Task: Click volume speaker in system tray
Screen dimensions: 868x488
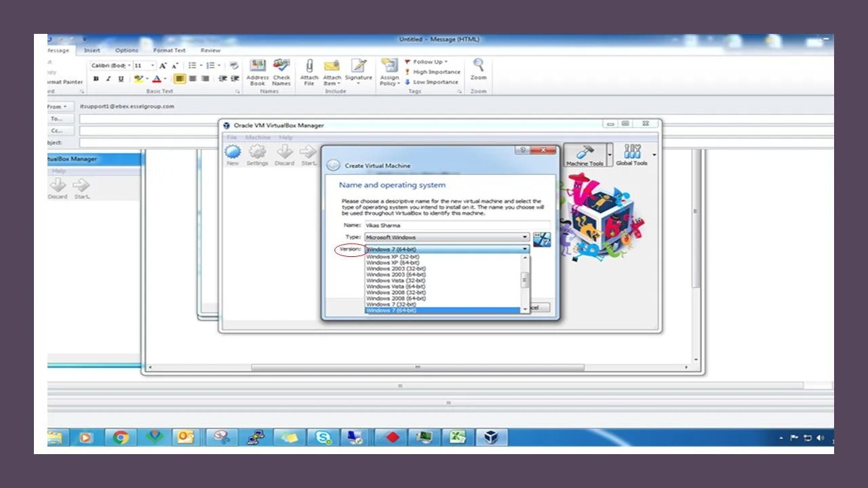Action: [821, 438]
